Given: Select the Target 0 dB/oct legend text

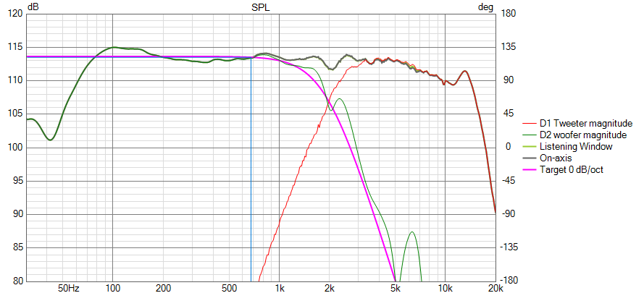Looking at the screenshot, I should 573,169.
